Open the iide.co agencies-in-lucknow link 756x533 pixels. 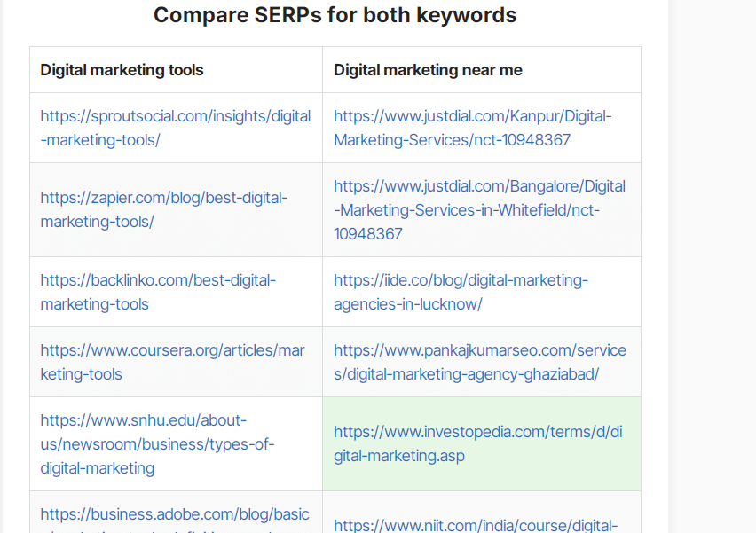461,292
